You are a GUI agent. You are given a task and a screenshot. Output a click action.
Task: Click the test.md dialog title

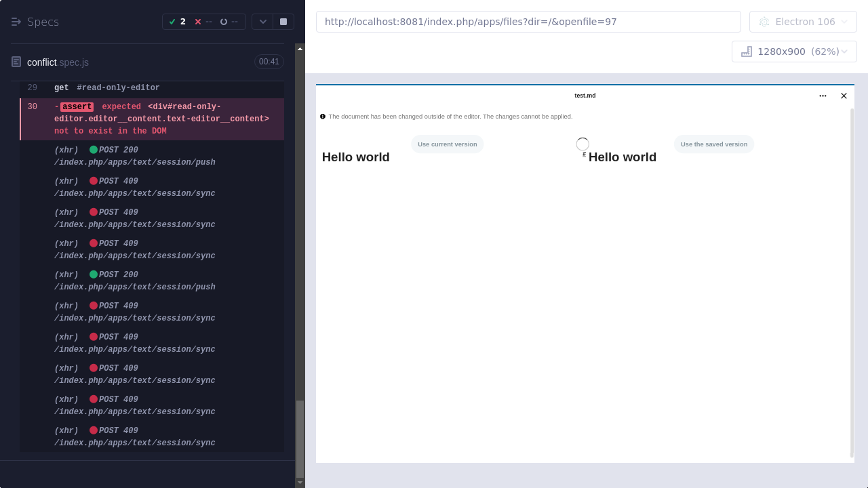click(585, 96)
